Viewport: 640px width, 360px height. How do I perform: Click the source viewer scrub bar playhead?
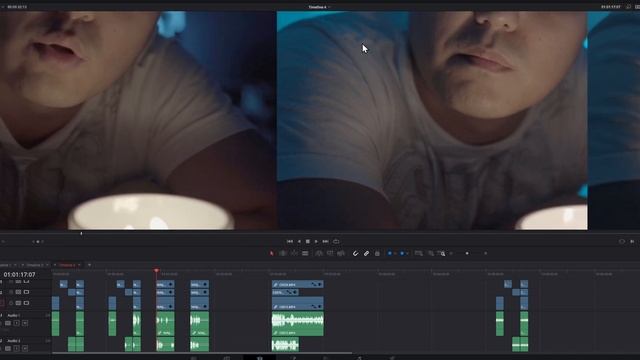tap(81, 234)
